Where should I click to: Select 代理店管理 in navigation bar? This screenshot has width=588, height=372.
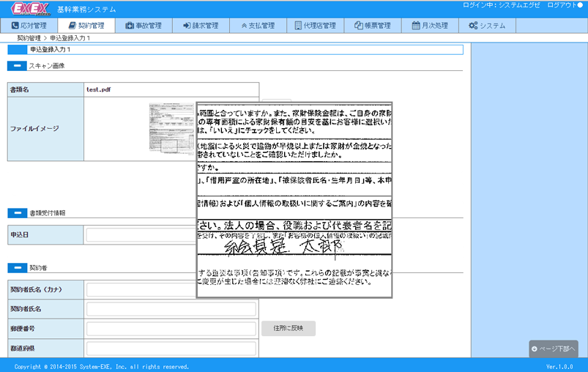click(x=315, y=26)
